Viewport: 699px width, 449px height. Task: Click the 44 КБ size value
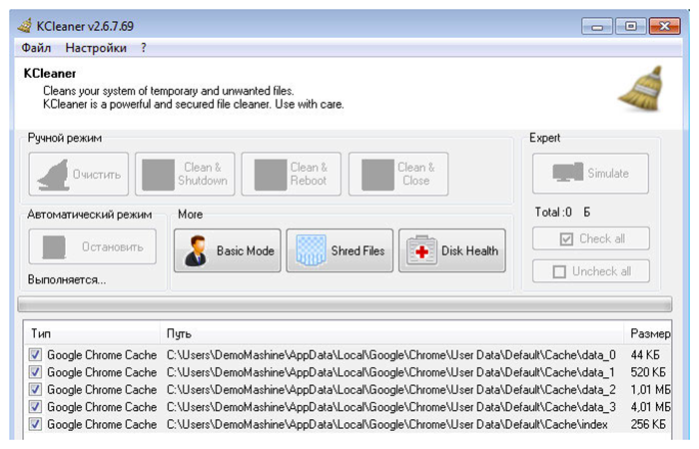tap(645, 355)
